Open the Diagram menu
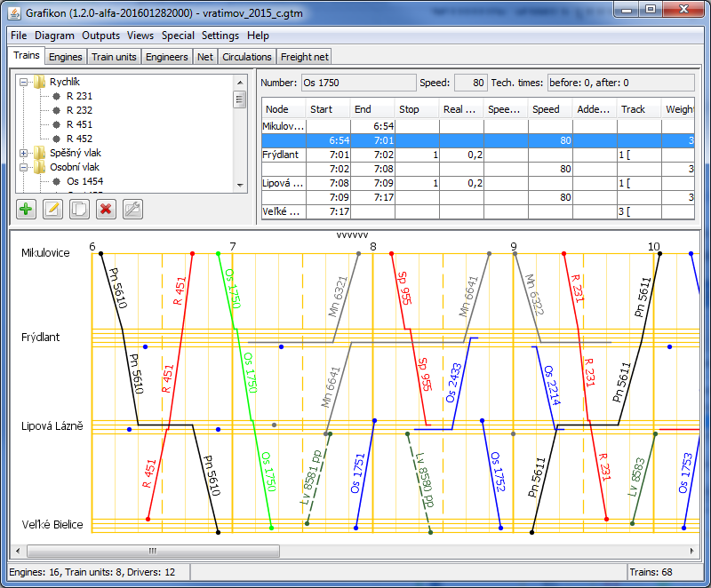The width and height of the screenshot is (711, 588). pyautogui.click(x=54, y=36)
